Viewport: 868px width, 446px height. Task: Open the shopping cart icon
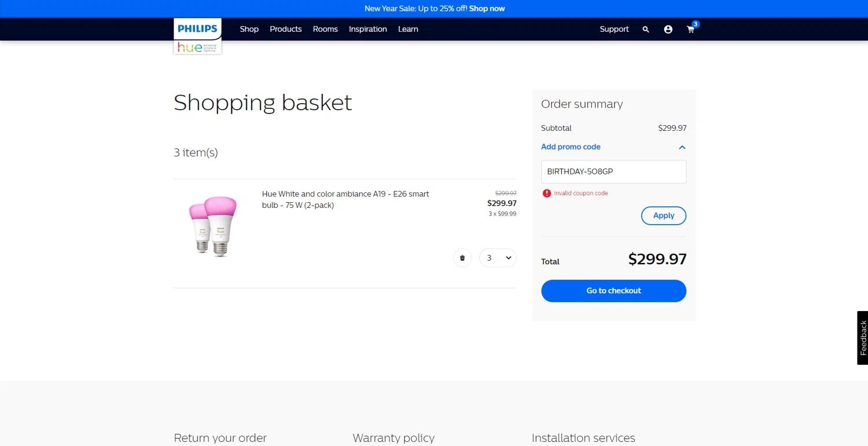point(691,29)
